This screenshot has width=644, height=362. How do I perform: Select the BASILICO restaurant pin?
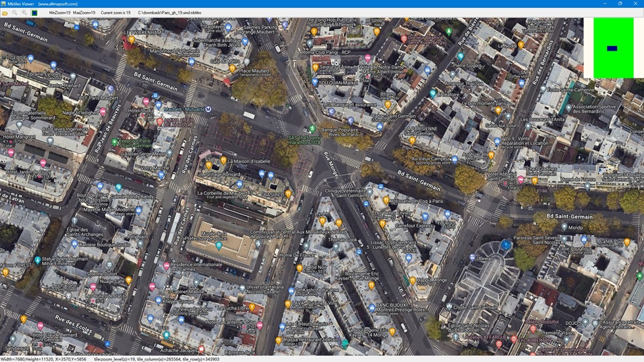click(288, 194)
